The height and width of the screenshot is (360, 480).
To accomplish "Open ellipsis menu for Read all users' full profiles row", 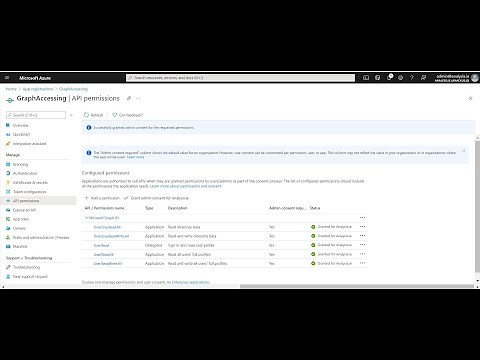I will 362,254.
